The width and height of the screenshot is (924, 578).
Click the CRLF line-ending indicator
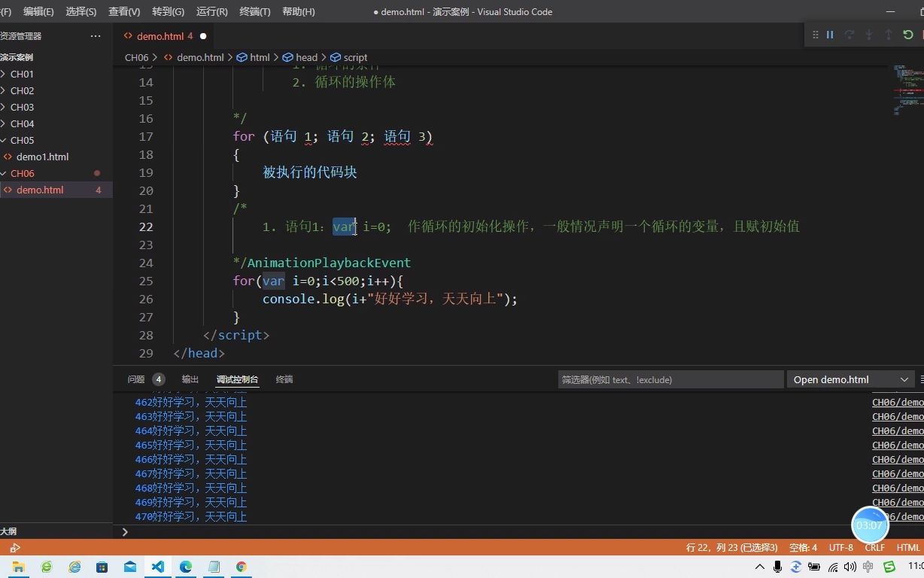[x=874, y=547]
